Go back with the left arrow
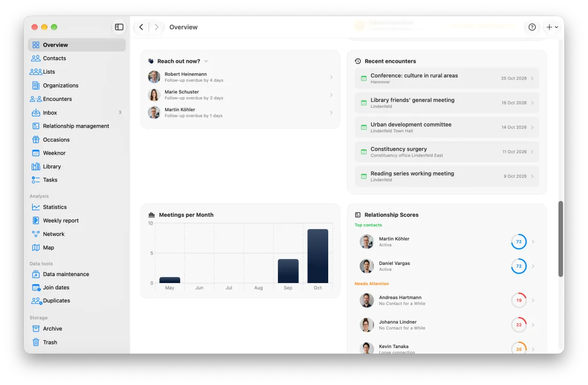This screenshot has height=385, width=588. coord(141,27)
